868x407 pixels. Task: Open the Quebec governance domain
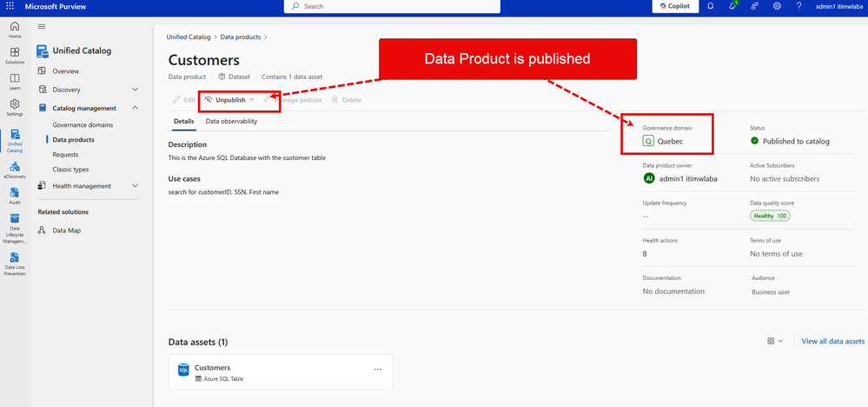[663, 141]
